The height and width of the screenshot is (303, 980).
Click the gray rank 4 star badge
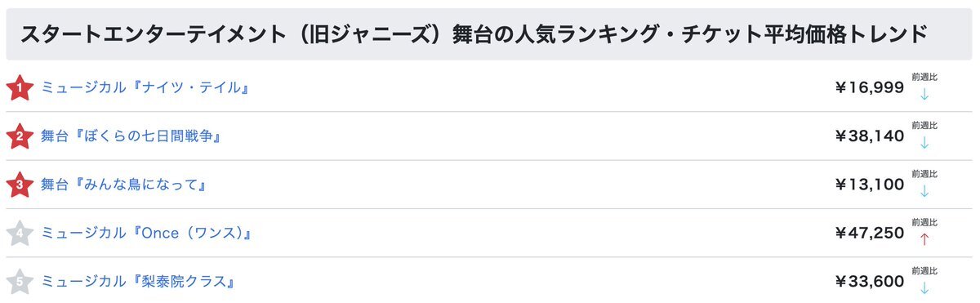click(19, 234)
